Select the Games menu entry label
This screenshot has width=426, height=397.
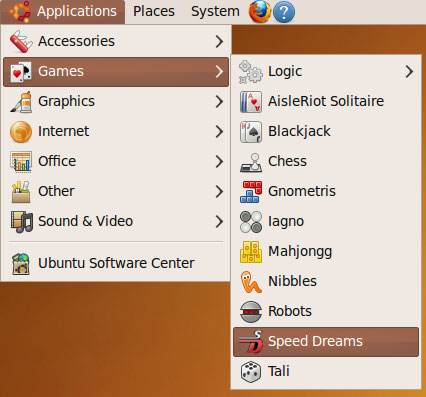tap(61, 71)
